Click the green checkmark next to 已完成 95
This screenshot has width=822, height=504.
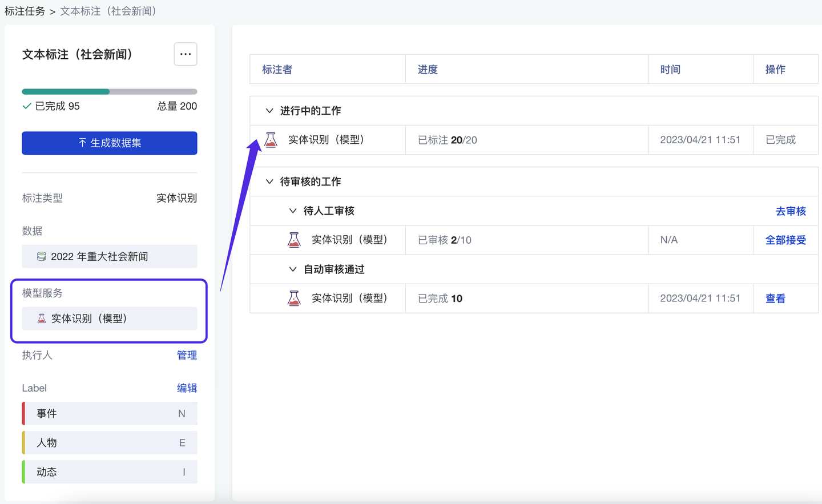tap(26, 106)
